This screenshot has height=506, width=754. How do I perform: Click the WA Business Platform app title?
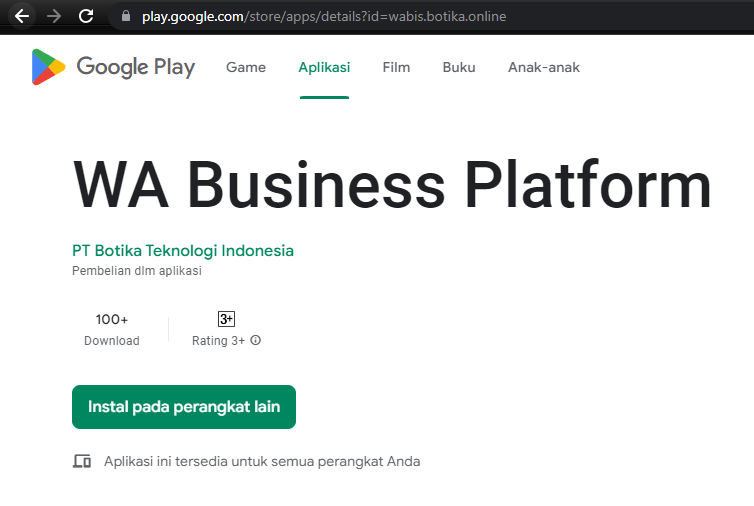point(392,186)
